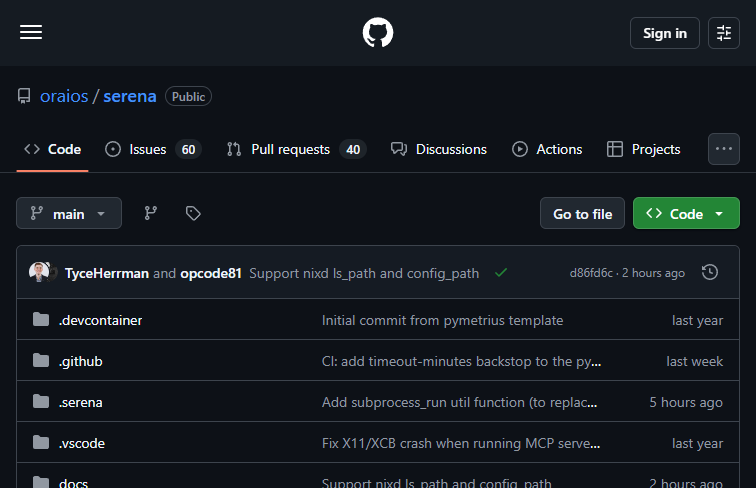Image resolution: width=756 pixels, height=488 pixels.
Task: Switch to the Actions tab
Action: point(547,149)
